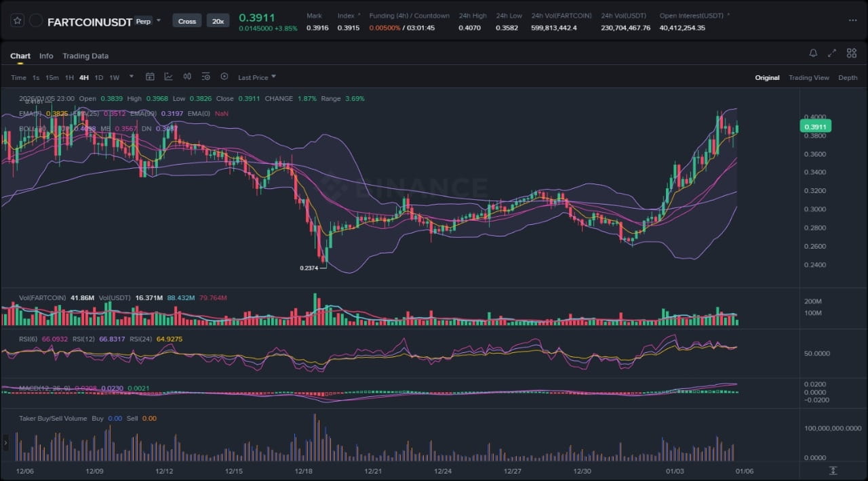Expand the additional timeframe intervals dropdown
The height and width of the screenshot is (481, 868).
pyautogui.click(x=131, y=77)
